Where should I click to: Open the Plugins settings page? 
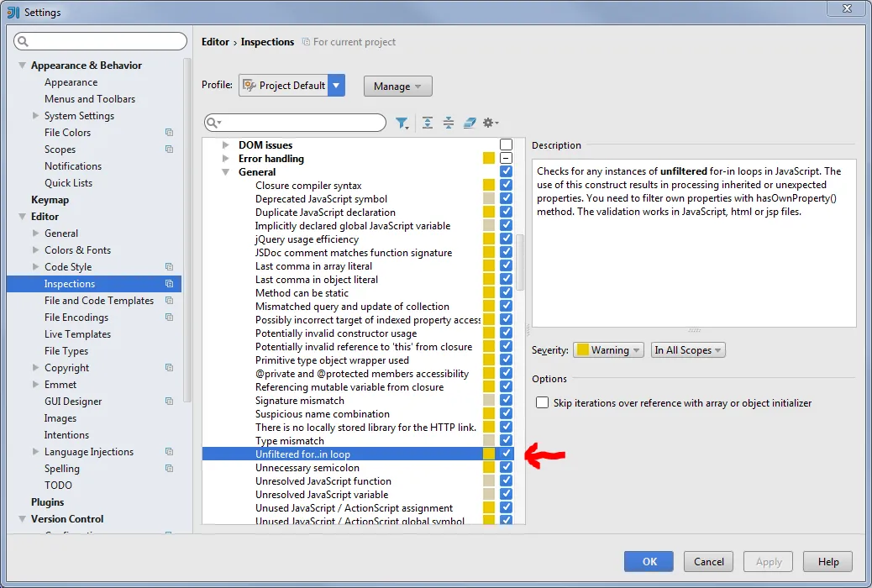47,501
